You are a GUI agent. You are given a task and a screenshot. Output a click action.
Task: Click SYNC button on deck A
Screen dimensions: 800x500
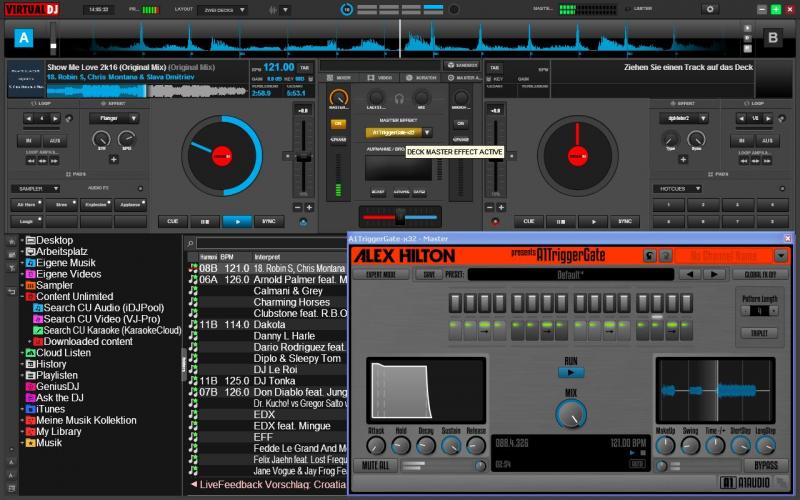269,221
